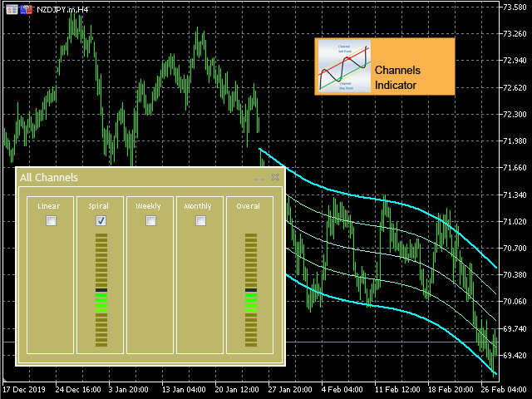Click the 4 Feb 04:00 date label

coord(342,389)
